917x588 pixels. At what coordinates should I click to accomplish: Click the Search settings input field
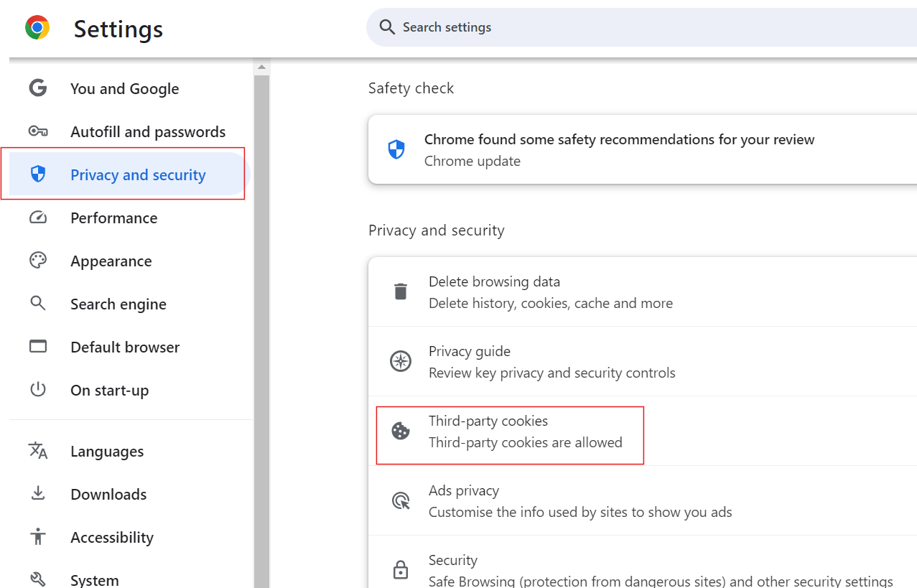tap(641, 27)
